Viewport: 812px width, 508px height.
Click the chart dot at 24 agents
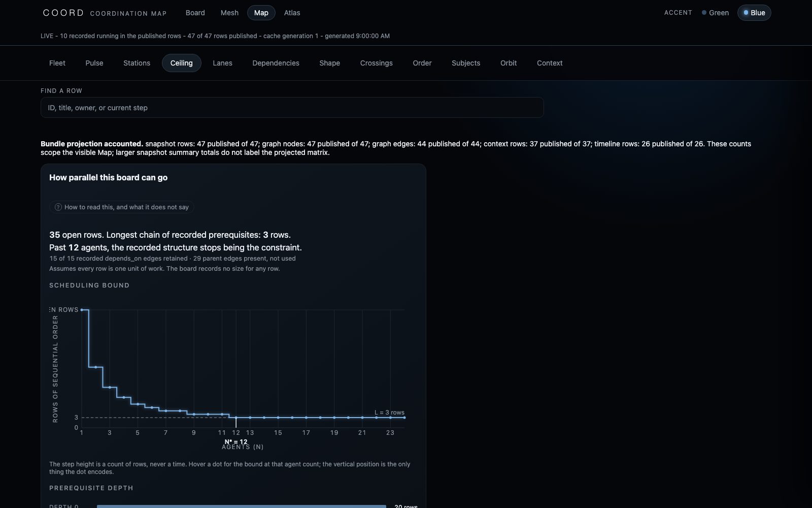[404, 418]
